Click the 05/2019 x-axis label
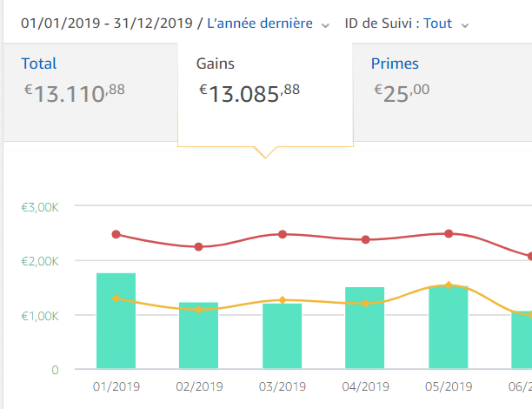 tap(449, 386)
